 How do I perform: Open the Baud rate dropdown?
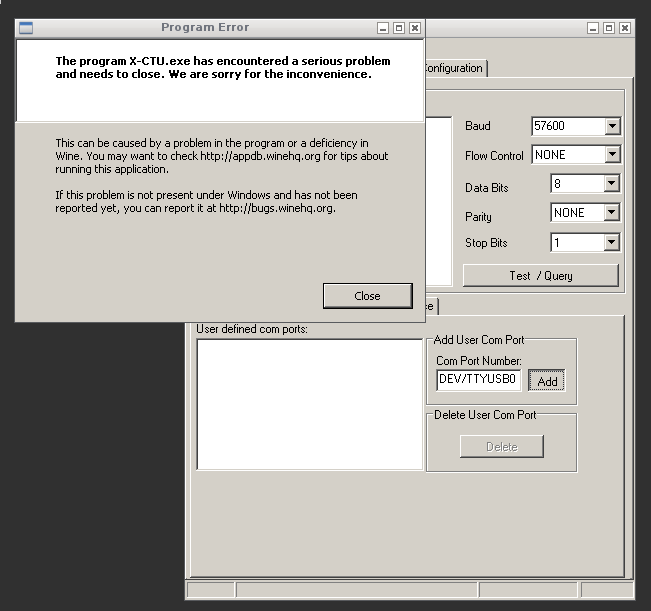(x=612, y=126)
